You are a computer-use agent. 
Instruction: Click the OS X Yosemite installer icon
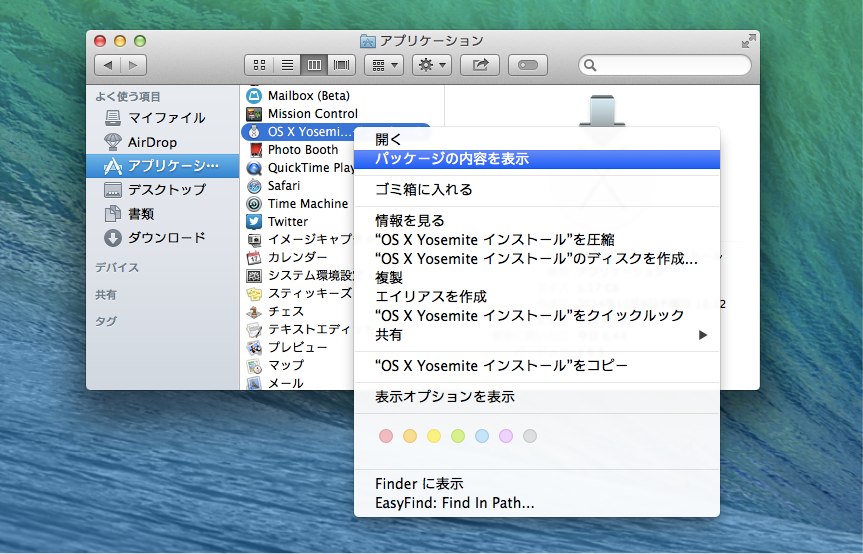pos(254,132)
